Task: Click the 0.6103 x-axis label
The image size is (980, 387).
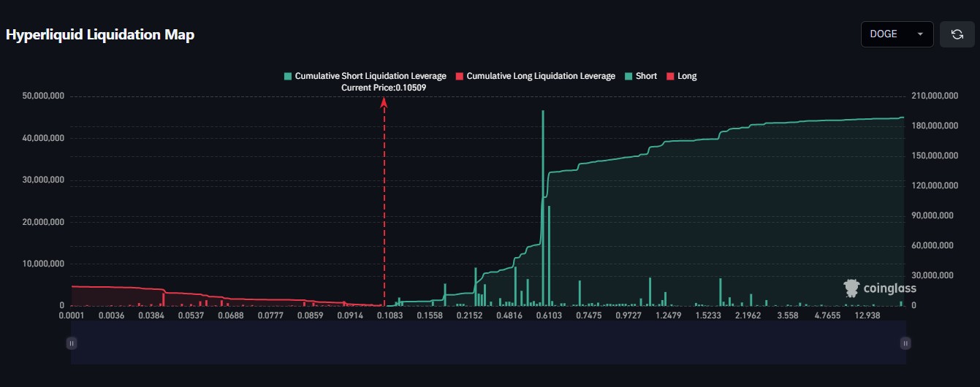Action: pos(549,315)
